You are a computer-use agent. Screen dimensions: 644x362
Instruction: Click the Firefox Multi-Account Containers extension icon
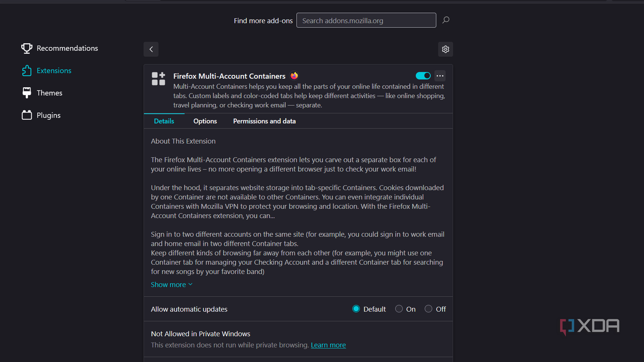(158, 78)
